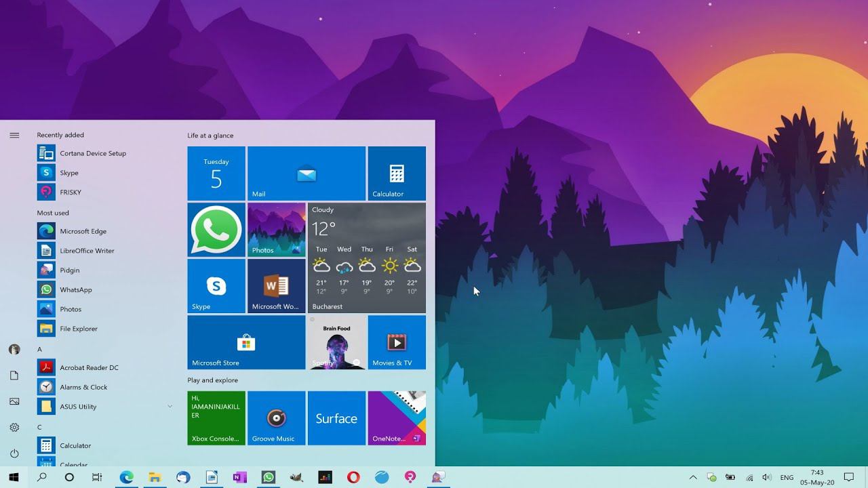
Task: Open Task View on the taskbar
Action: (97, 477)
